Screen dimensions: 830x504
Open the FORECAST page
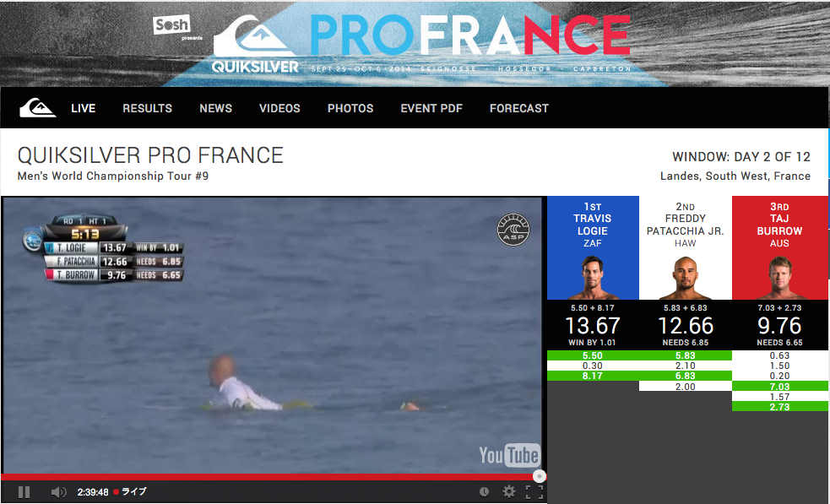[x=518, y=108]
